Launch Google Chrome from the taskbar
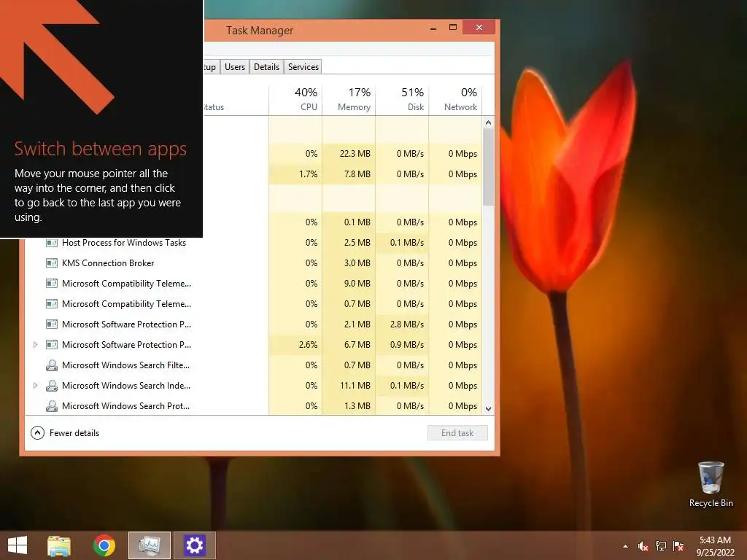747x560 pixels. [x=104, y=545]
